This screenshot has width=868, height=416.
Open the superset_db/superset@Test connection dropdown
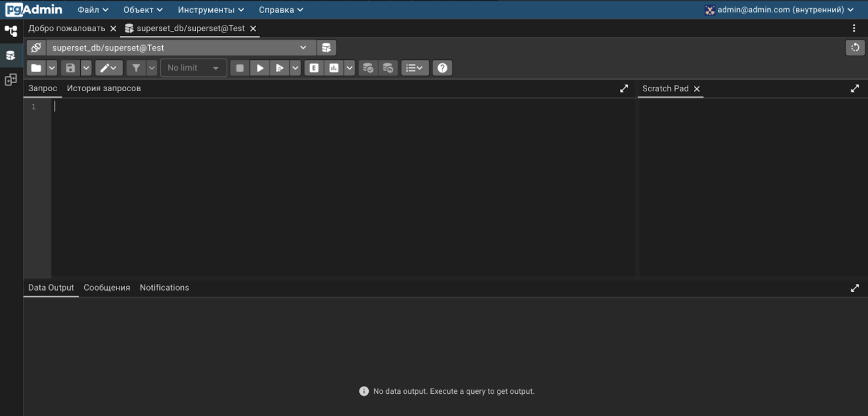[x=179, y=48]
